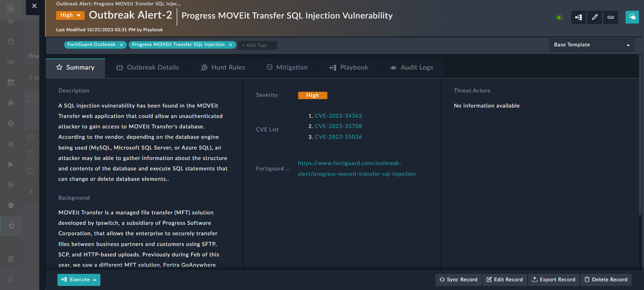
Task: Open the CVE-2023-35708 link
Action: point(338,126)
